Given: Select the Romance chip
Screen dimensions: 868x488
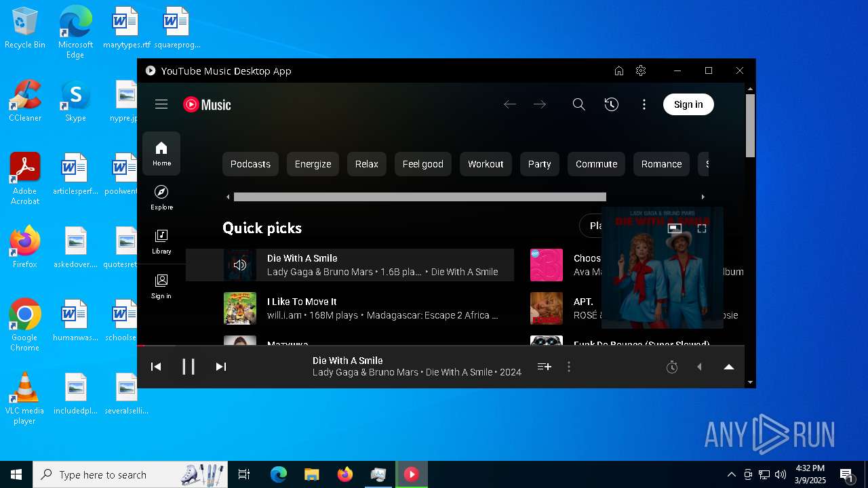Looking at the screenshot, I should click(x=662, y=164).
